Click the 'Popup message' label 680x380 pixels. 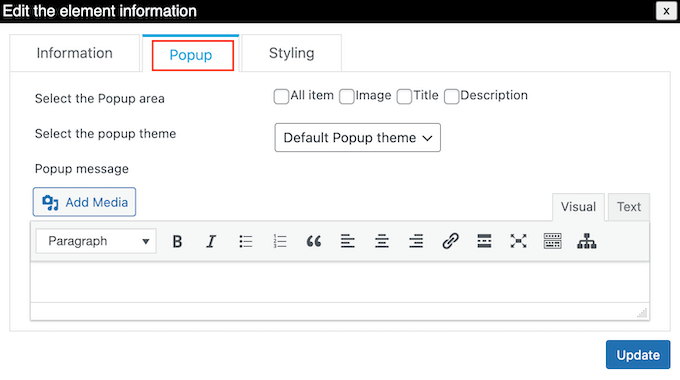pos(82,169)
